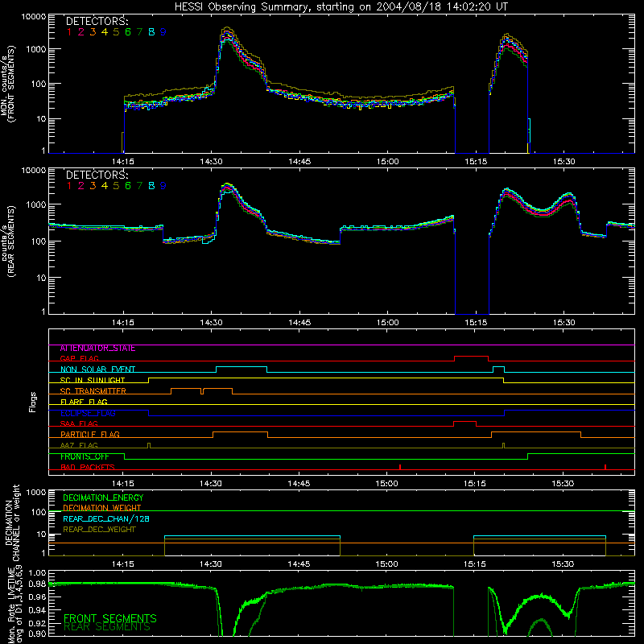Screen dimensions: 644x644
Task: Click REAR SEGMENTS legend in the livetime plot
Action: point(107,627)
